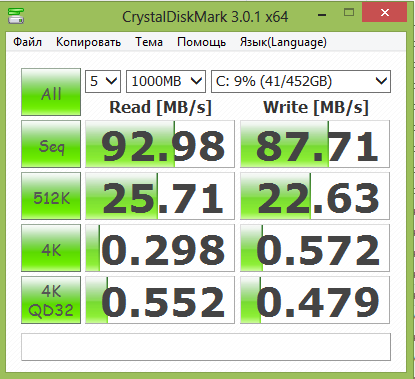
Task: Click the Seq read result 92.98
Action: (x=160, y=144)
